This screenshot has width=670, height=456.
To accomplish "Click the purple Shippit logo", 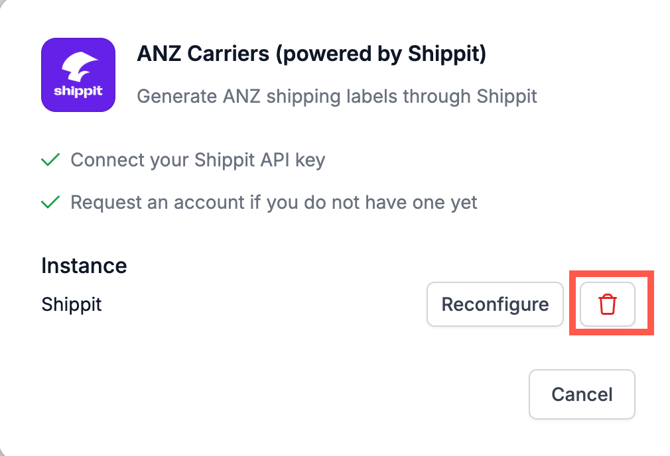I will point(78,75).
